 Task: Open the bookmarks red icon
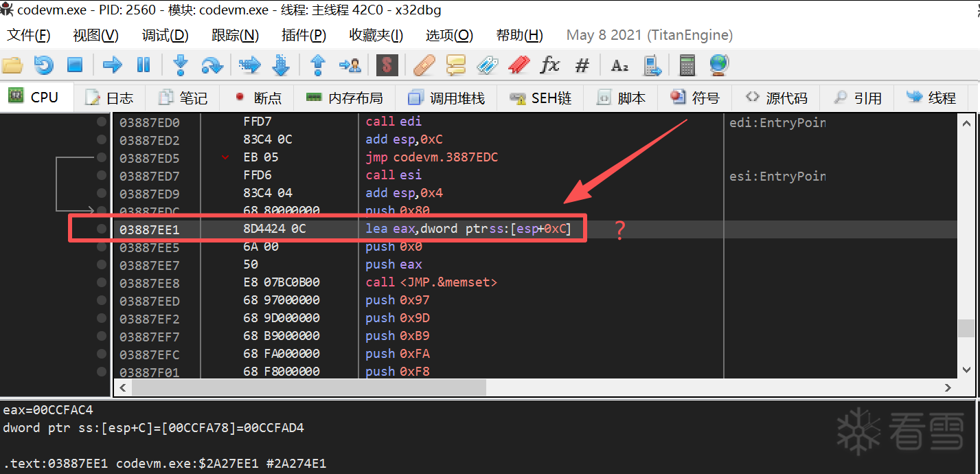coord(519,65)
